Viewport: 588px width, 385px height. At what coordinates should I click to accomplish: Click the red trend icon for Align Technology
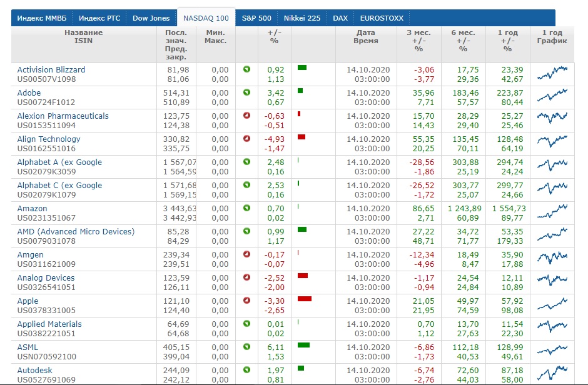point(246,139)
